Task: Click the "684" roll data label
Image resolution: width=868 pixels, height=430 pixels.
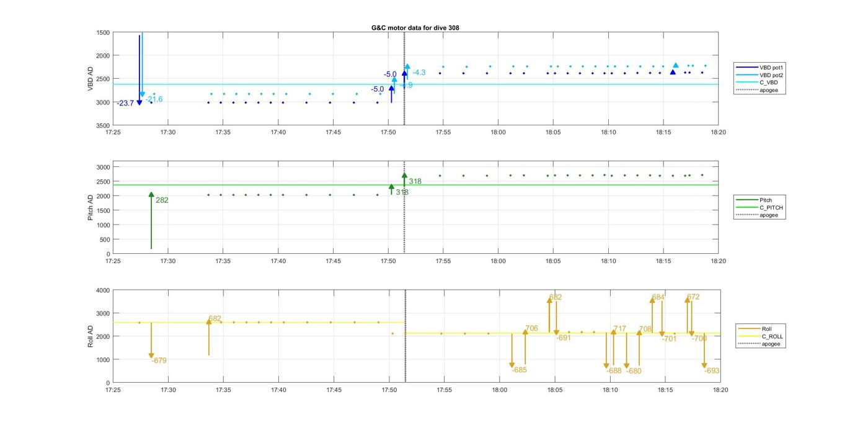Action: (x=658, y=297)
